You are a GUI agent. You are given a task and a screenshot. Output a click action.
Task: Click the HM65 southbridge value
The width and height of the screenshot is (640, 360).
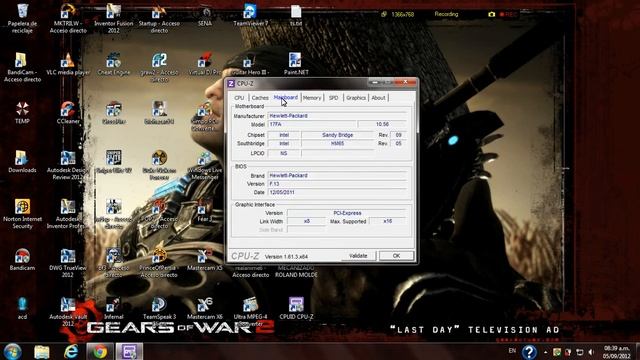(x=338, y=144)
